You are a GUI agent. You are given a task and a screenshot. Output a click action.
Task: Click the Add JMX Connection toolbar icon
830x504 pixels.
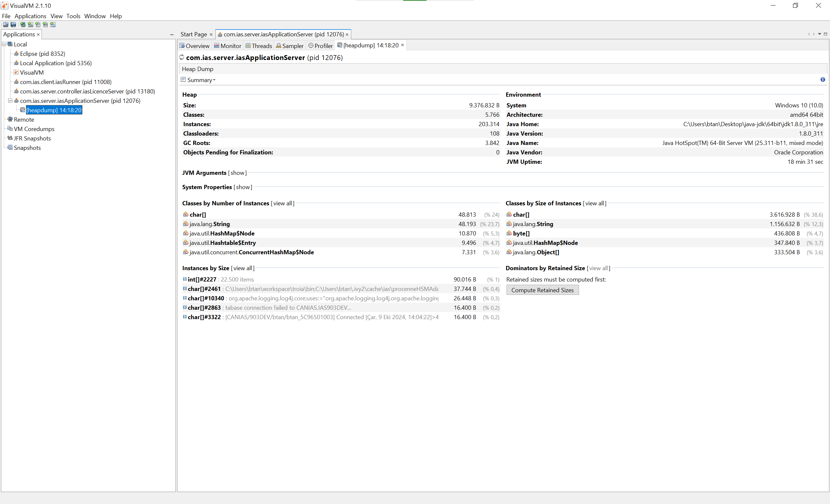point(30,25)
